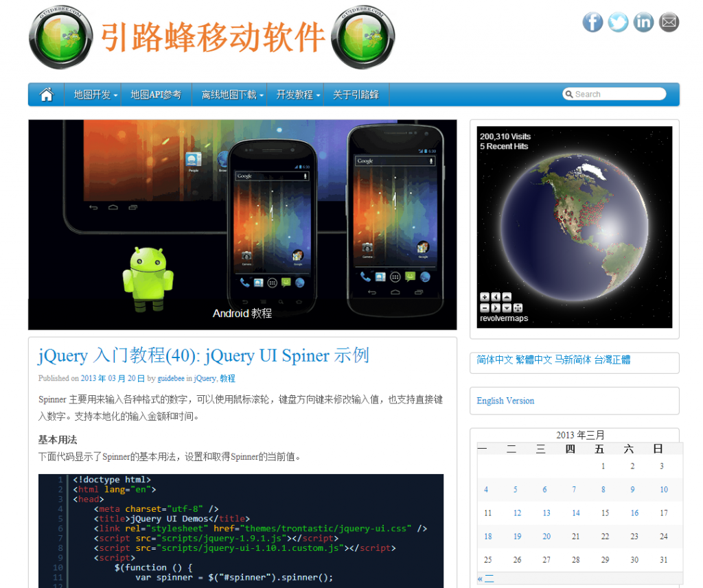Image resolution: width=703 pixels, height=588 pixels.
Task: Expand the 地图开发 menu
Action: (x=95, y=95)
